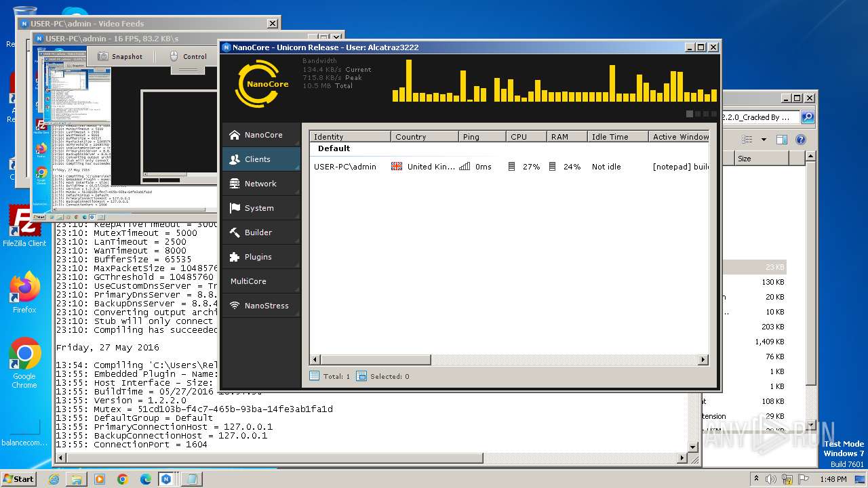Click the Not idle status cell
This screenshot has width=868, height=488.
coord(606,167)
